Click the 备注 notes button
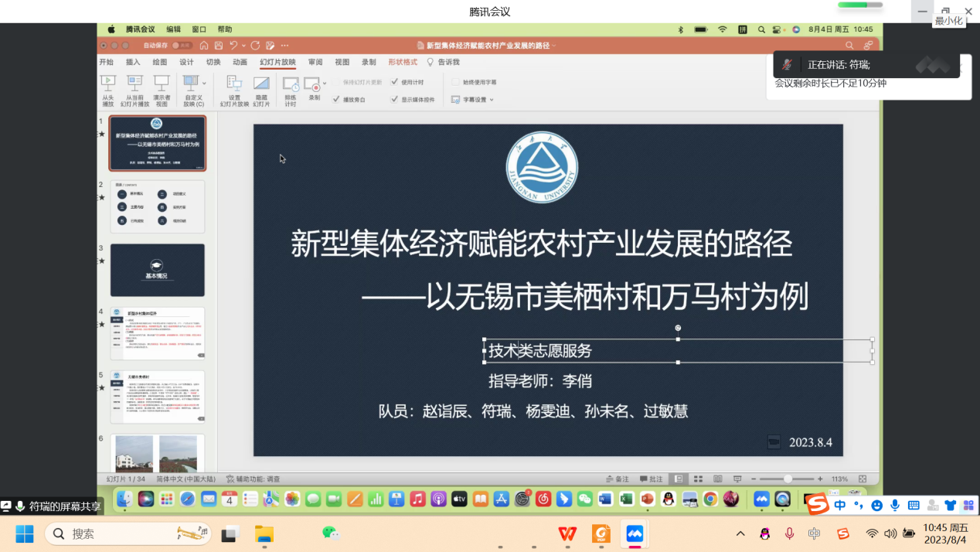 (x=618, y=479)
